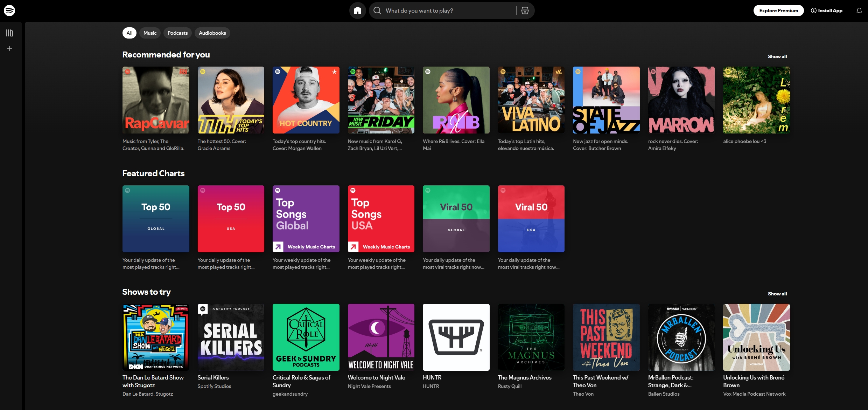The width and height of the screenshot is (868, 410).
Task: Open the alice phoebe lou playlist cover
Action: pyautogui.click(x=756, y=100)
